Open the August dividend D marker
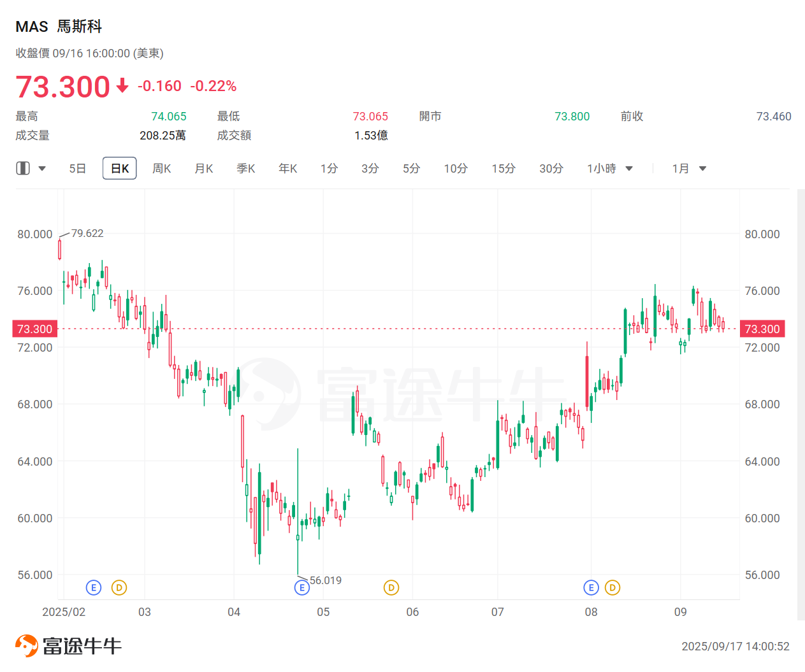This screenshot has height=672, width=805. (x=613, y=587)
